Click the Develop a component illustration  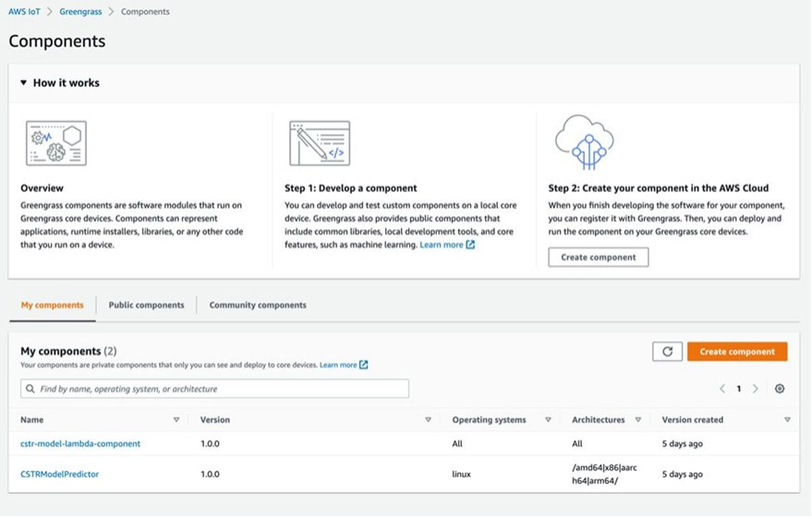click(320, 143)
